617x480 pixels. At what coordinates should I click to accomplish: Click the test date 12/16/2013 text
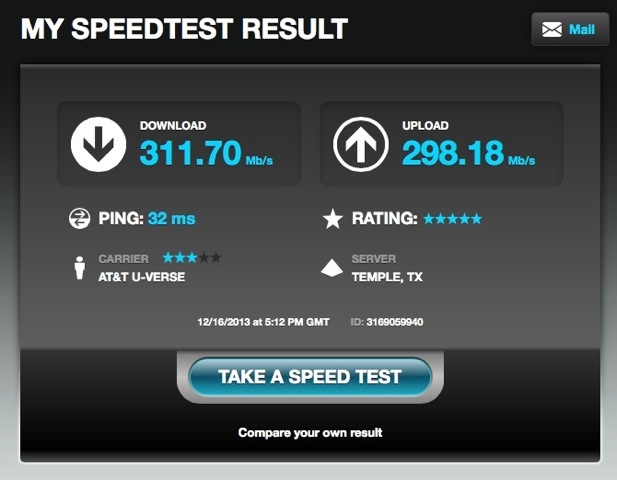coord(224,322)
